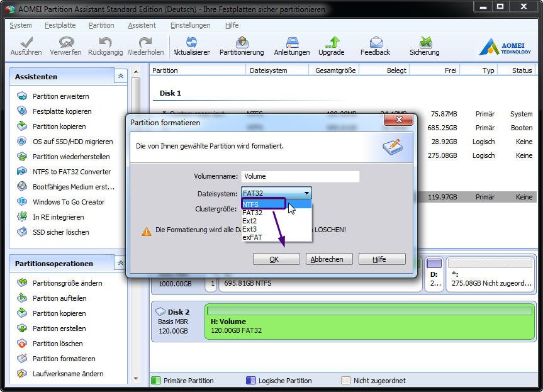Launch the Partition erweitern wizard
Viewport: 543px width, 392px height.
[x=60, y=96]
